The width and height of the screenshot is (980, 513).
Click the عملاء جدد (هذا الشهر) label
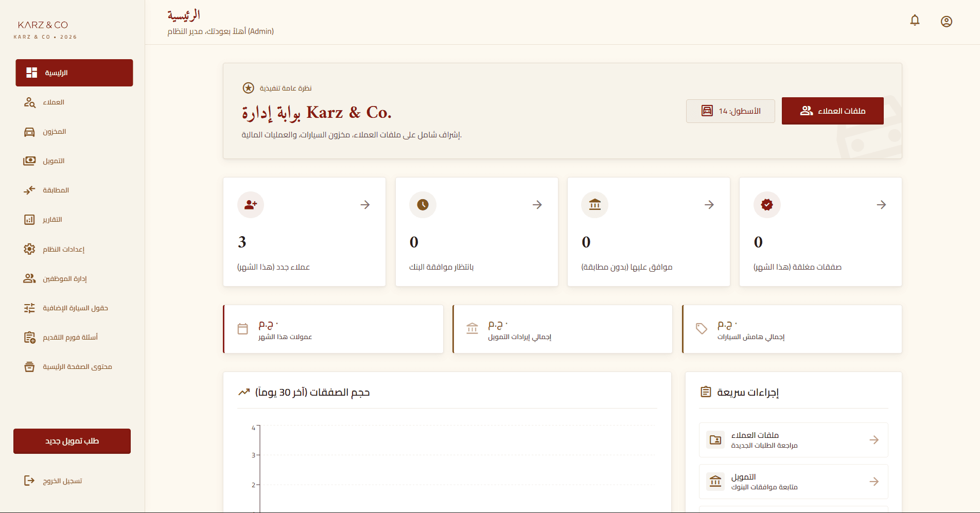[x=273, y=267]
